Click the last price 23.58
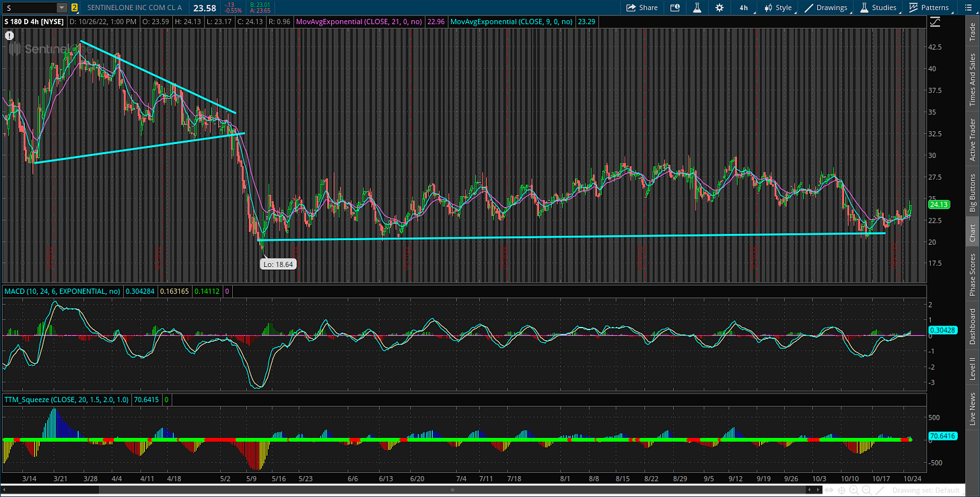 click(x=204, y=8)
